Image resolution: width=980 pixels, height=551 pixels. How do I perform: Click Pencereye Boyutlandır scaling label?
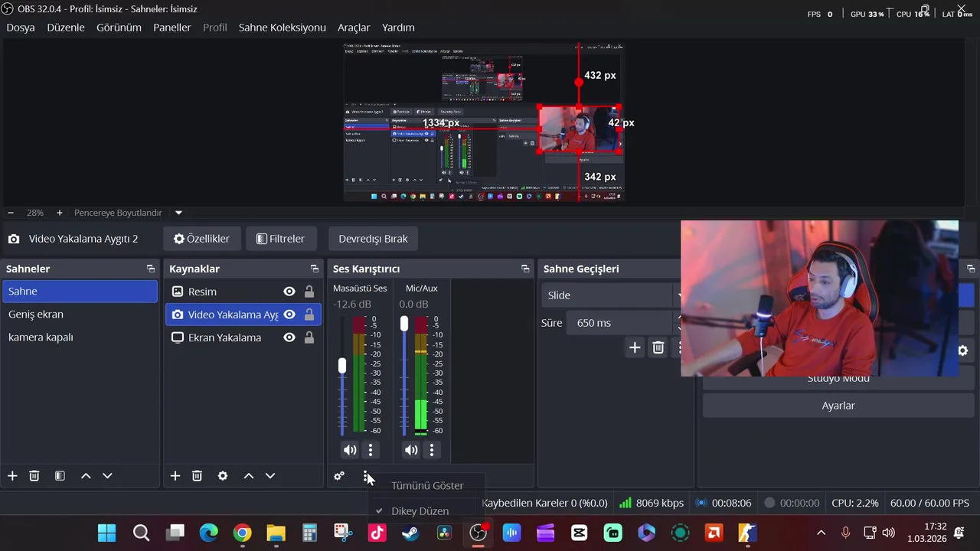coord(118,213)
